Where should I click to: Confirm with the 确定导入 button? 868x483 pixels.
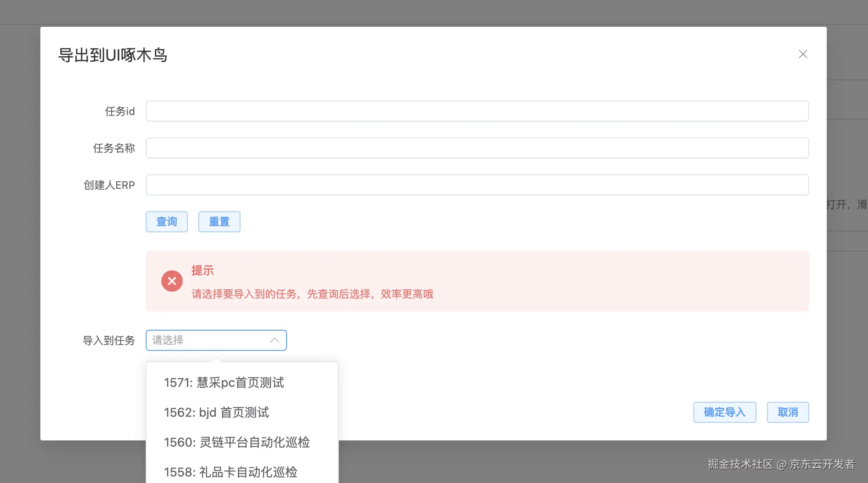point(725,412)
